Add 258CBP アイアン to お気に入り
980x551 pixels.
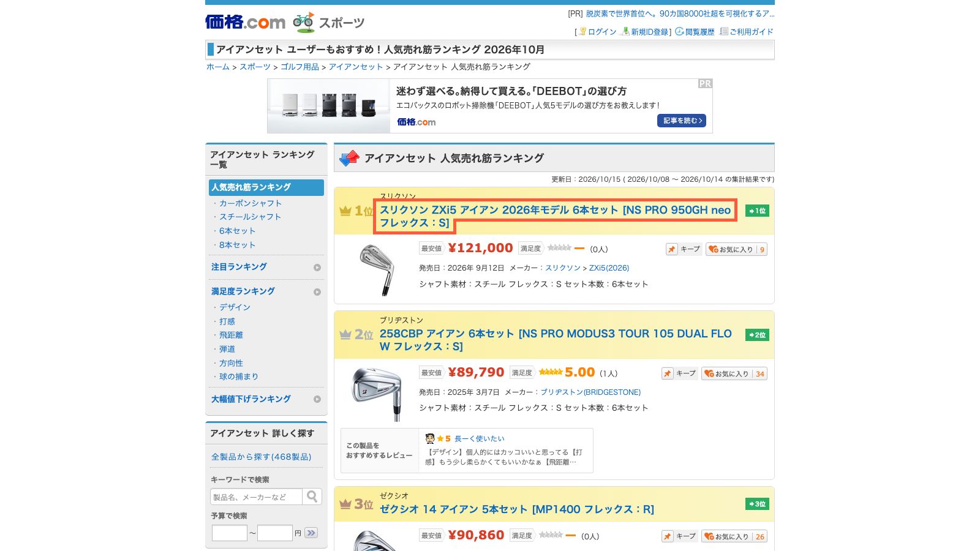tap(734, 373)
